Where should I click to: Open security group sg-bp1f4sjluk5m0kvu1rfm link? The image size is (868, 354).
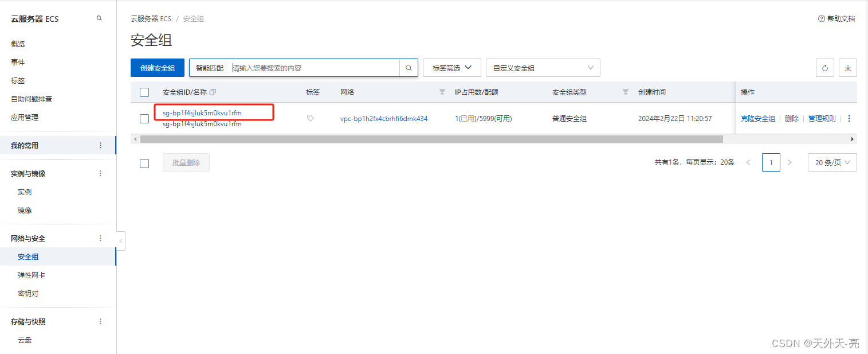(202, 113)
